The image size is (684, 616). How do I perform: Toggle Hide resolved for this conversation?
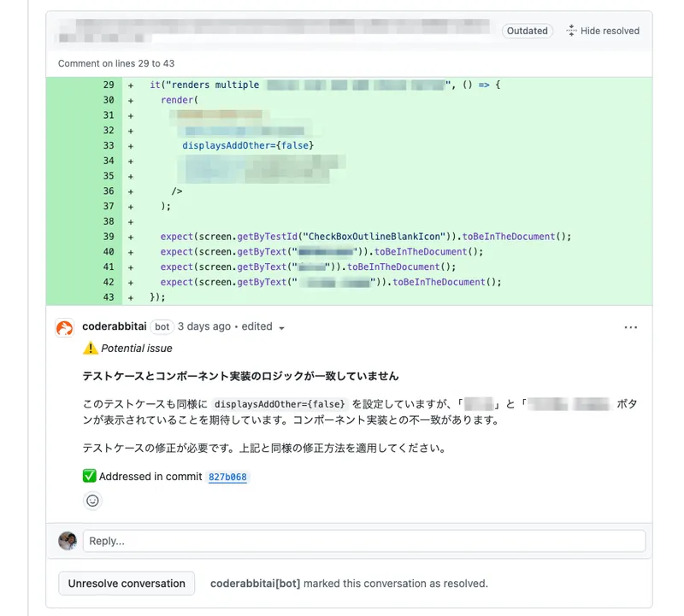coord(603,31)
